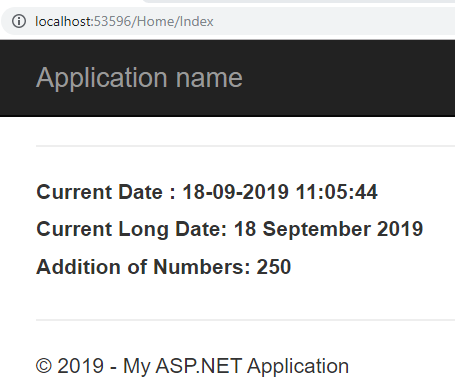This screenshot has width=455, height=389.
Task: Click the browser tab edge above address bar
Action: tap(298, 1)
